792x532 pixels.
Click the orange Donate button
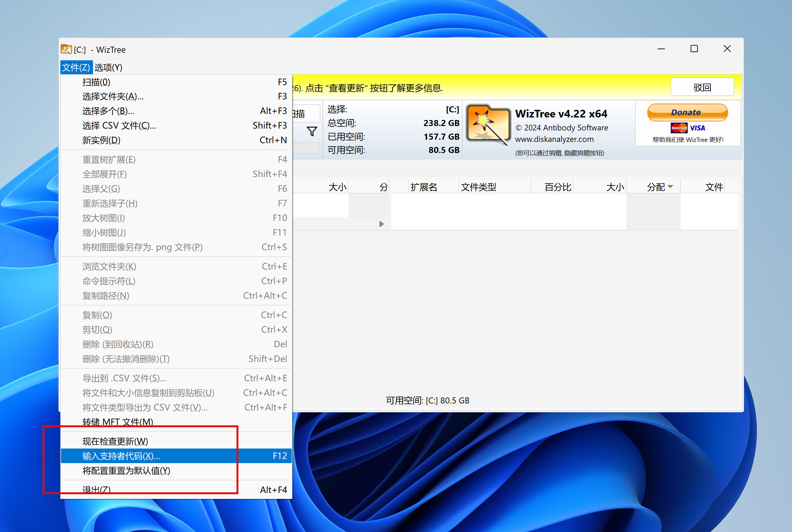pos(687,112)
